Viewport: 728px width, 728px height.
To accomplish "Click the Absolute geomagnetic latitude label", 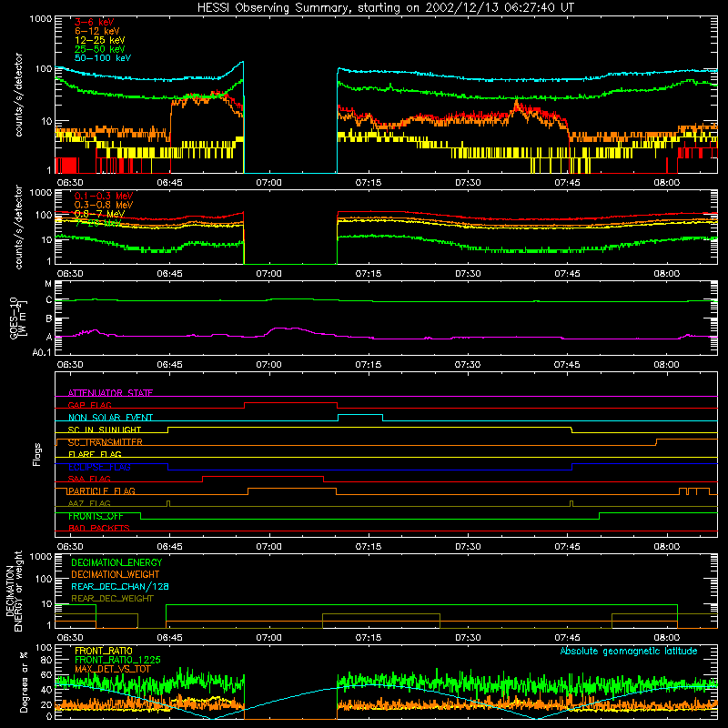I will tap(629, 652).
